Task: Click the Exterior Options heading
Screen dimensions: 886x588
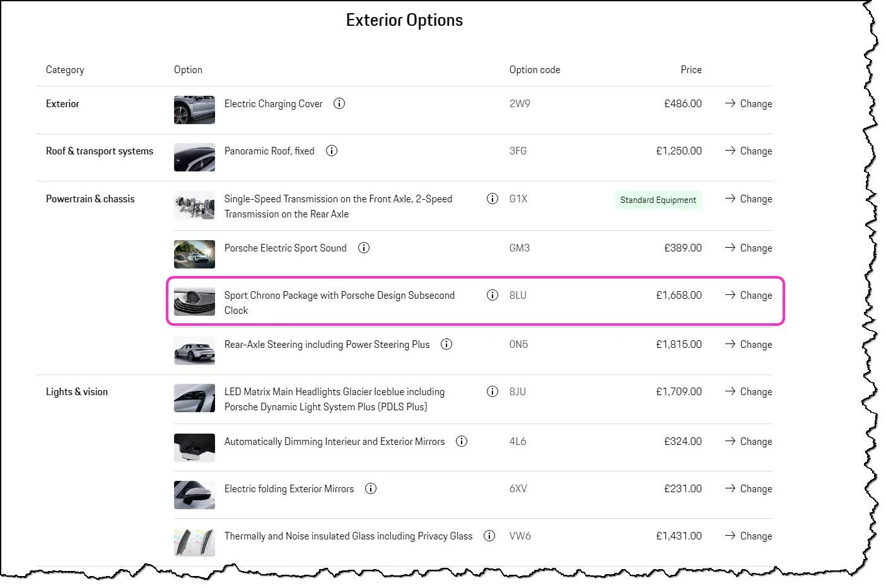Action: point(404,20)
